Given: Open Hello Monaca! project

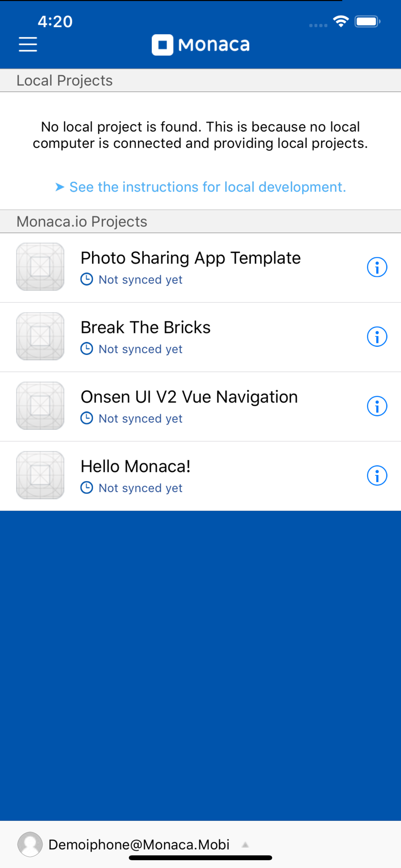Looking at the screenshot, I should (200, 476).
